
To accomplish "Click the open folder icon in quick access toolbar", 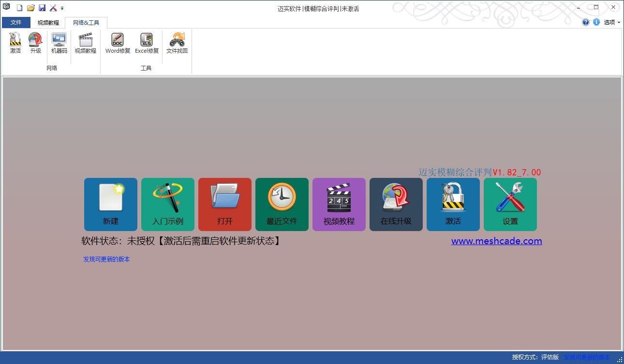I will pyautogui.click(x=31, y=8).
